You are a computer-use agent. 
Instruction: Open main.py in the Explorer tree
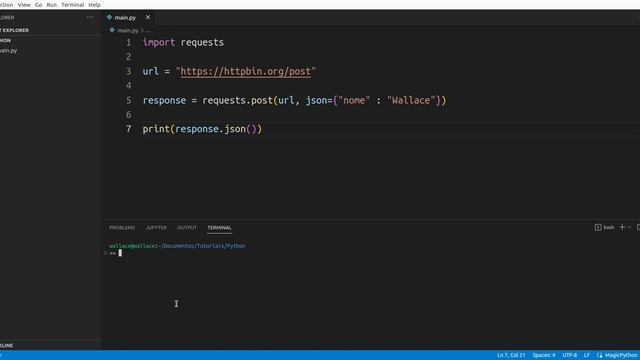point(9,51)
